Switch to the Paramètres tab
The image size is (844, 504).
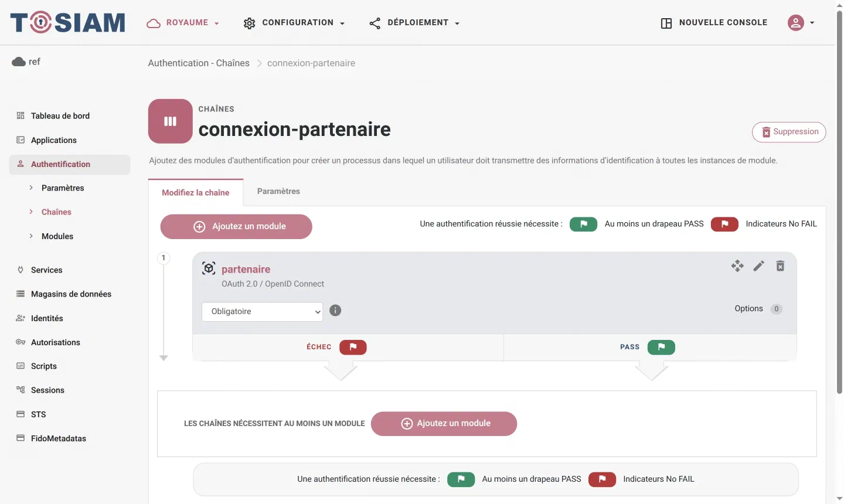(x=278, y=191)
